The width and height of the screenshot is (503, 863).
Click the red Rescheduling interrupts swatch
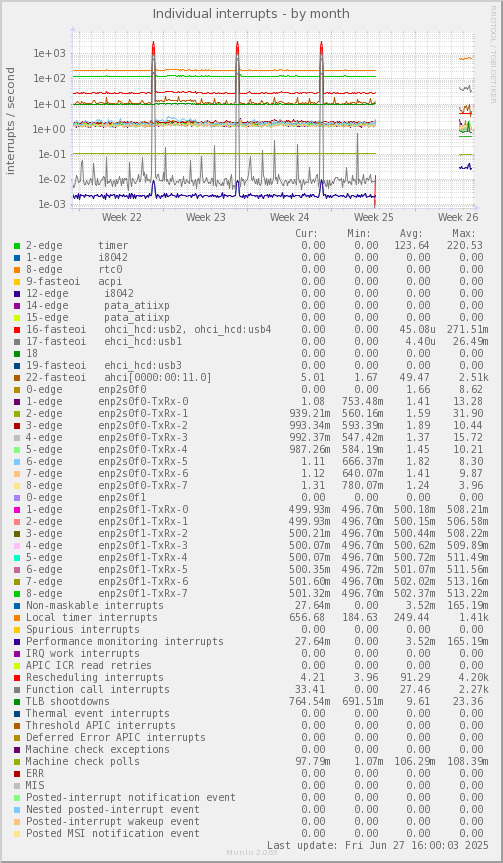point(17,678)
